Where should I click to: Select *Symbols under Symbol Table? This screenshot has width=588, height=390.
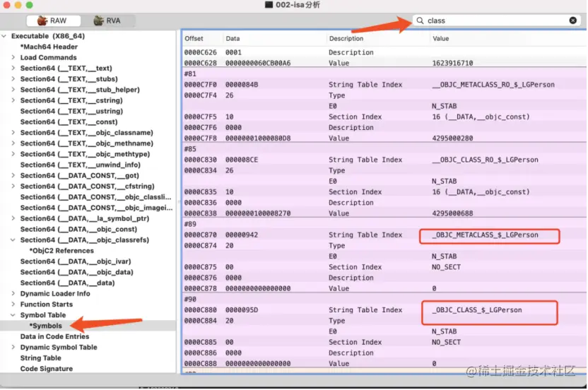(x=46, y=326)
